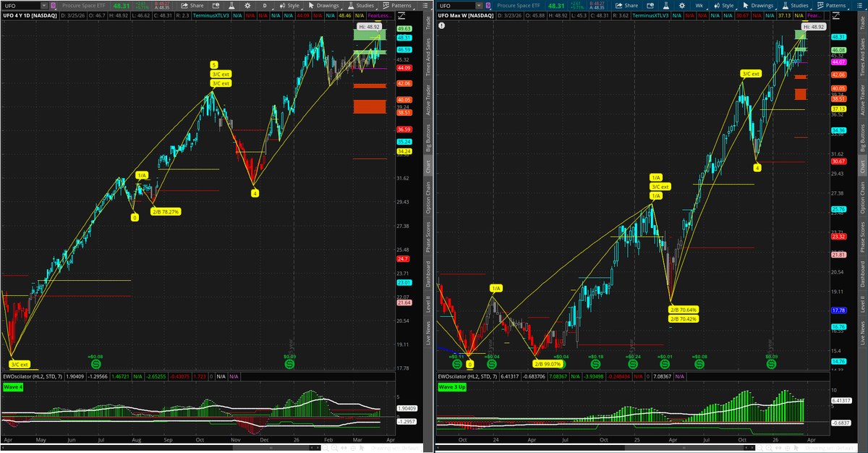Viewport: 868px width, 453px height.
Task: Click TerminusXTLV3 study label in left chart
Action: click(x=211, y=16)
